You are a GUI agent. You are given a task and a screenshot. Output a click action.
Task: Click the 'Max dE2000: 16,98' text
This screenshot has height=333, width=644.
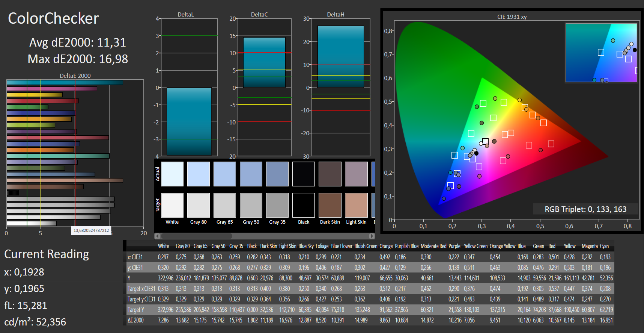[78, 59]
